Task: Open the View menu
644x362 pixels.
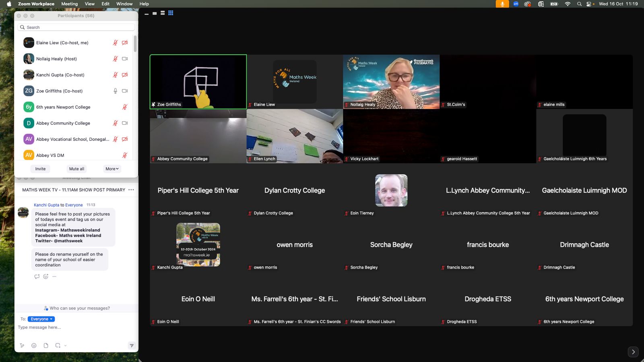Action: coord(89,4)
